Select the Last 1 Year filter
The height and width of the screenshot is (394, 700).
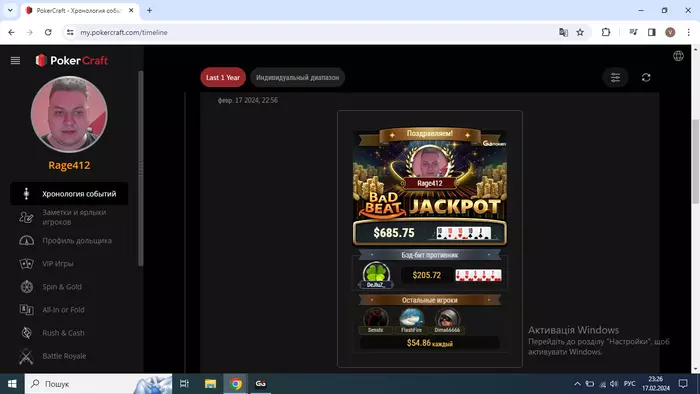tap(223, 78)
